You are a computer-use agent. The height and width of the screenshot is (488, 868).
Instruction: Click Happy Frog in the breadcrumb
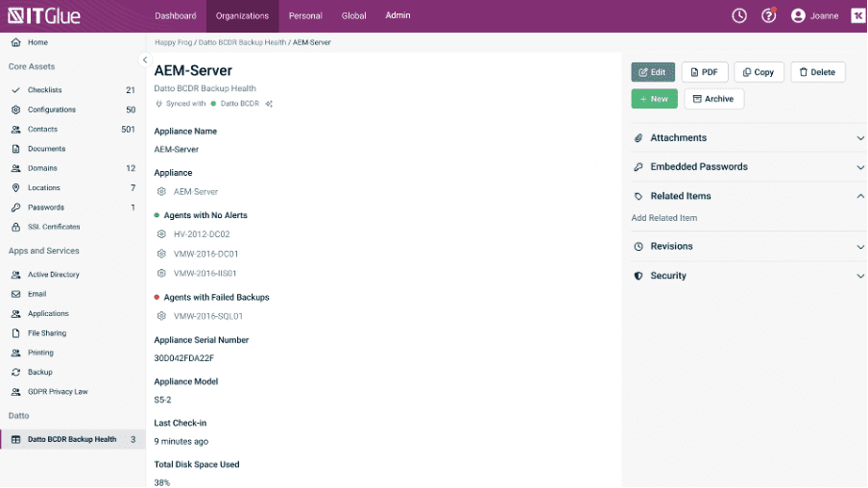(173, 42)
